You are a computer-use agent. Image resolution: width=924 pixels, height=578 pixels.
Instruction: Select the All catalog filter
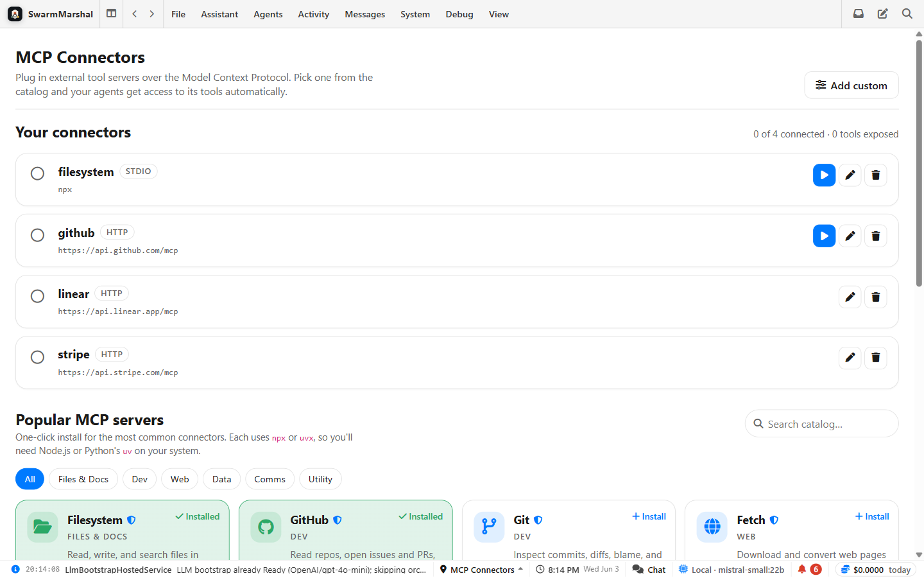pyautogui.click(x=30, y=479)
